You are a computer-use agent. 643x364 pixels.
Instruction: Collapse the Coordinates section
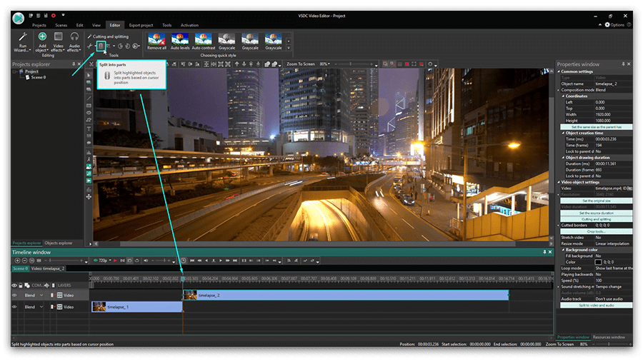click(x=563, y=96)
